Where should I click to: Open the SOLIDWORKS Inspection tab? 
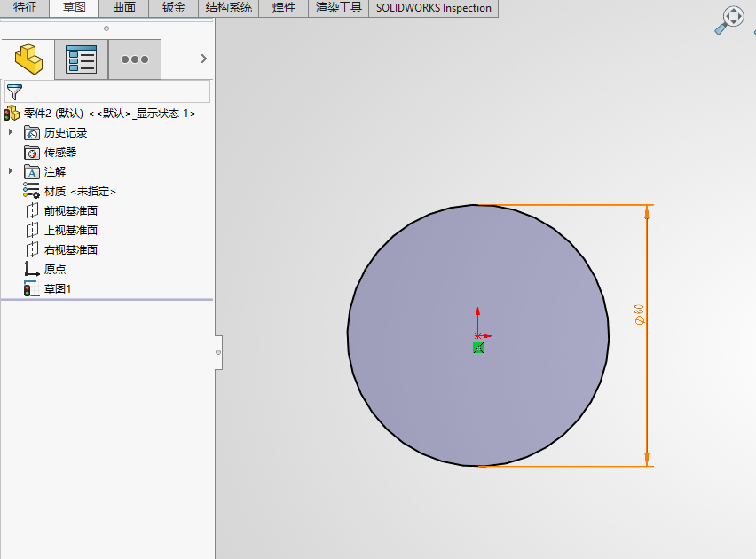pyautogui.click(x=433, y=8)
